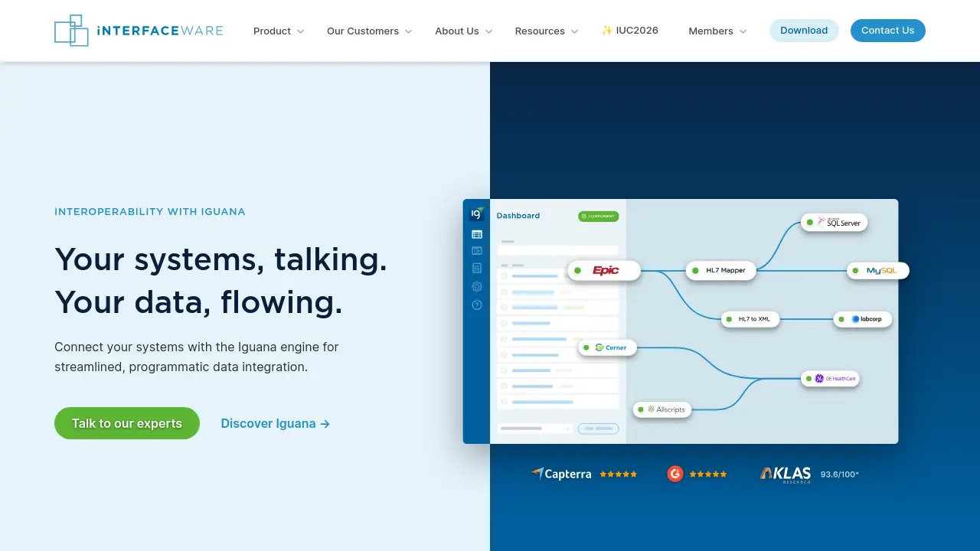Image resolution: width=980 pixels, height=551 pixels.
Task: Expand the Resources menu chevron
Action: click(574, 31)
